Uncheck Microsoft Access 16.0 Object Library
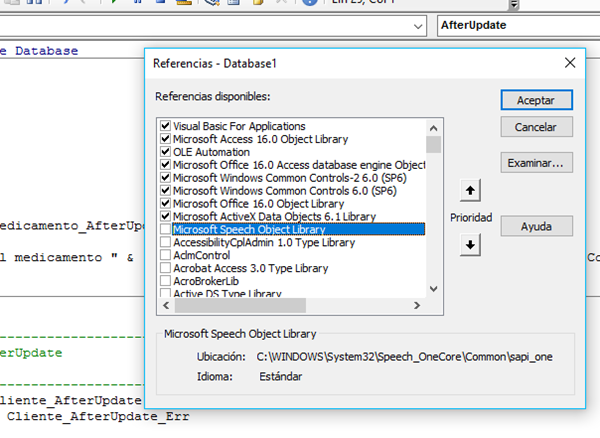 [165, 138]
